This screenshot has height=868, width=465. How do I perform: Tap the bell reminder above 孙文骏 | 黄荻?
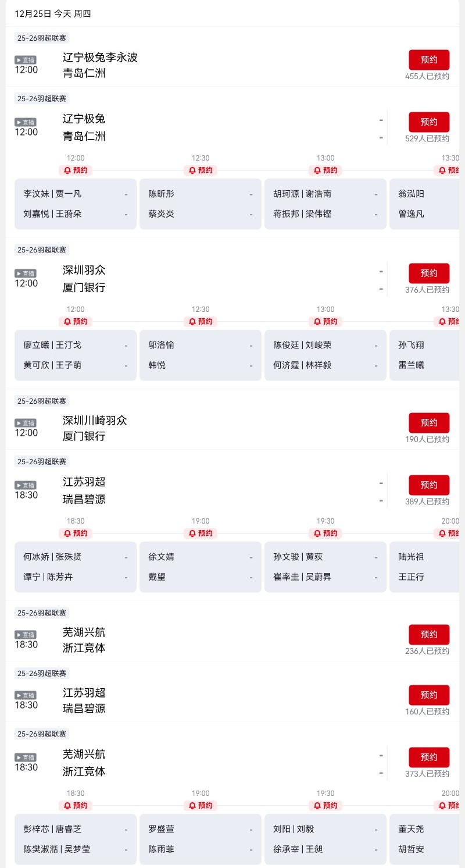(x=325, y=533)
